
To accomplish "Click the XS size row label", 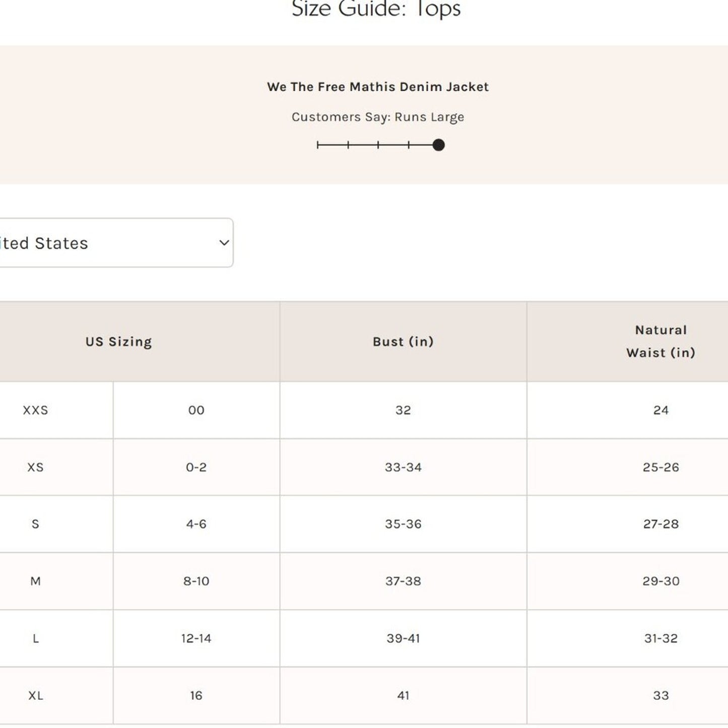I will point(35,467).
